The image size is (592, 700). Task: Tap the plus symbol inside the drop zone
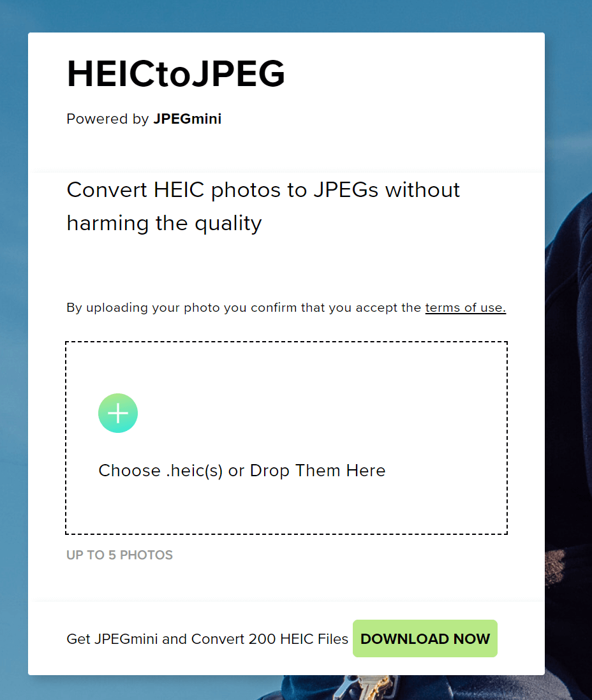click(x=117, y=413)
